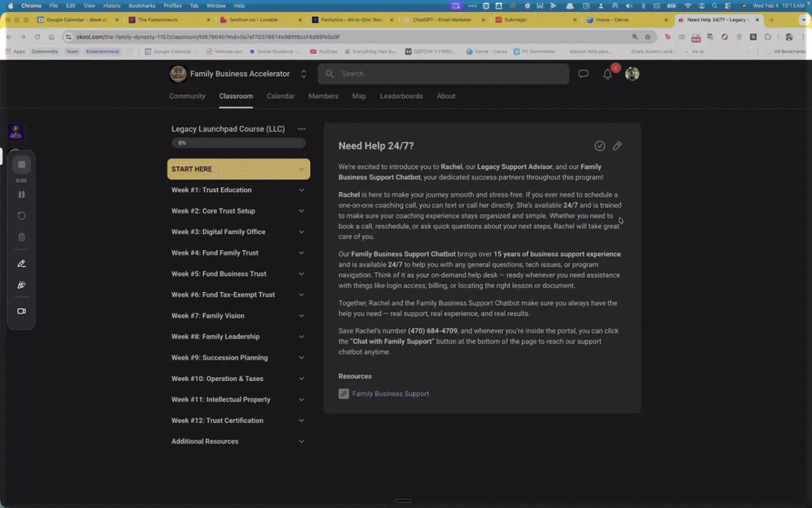Focus the Search input field
This screenshot has height=508, width=812.
[443, 74]
